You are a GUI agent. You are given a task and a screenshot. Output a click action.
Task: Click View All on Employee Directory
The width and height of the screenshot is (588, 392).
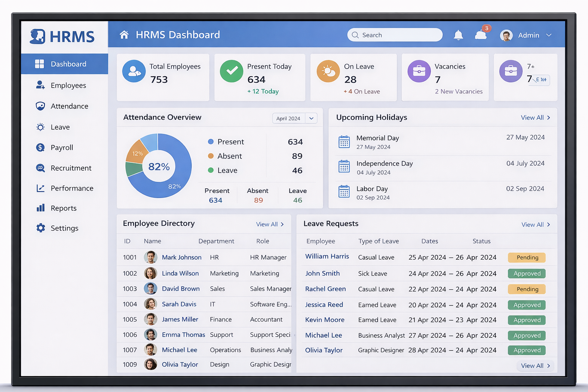tap(269, 224)
